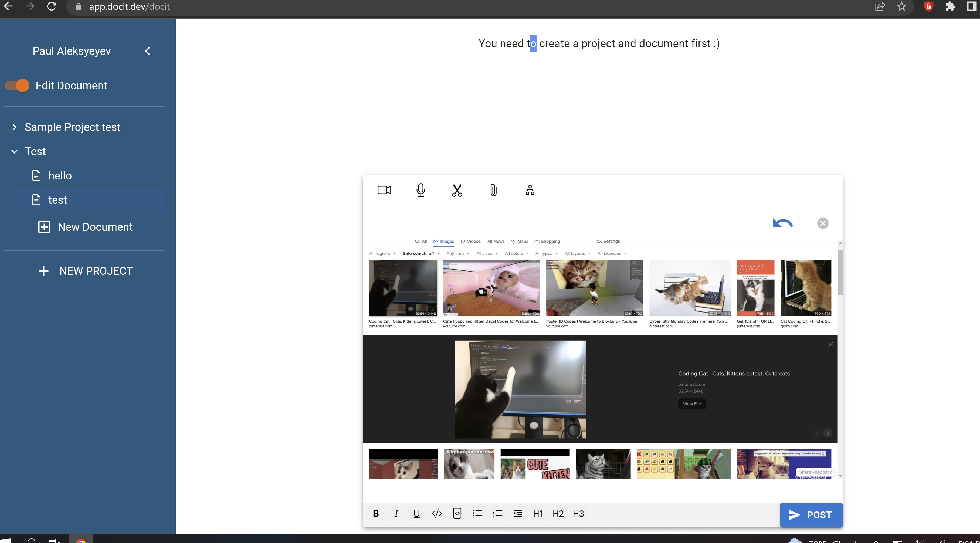Close the editor with the gray X circle
This screenshot has width=980, height=543.
[x=822, y=223]
